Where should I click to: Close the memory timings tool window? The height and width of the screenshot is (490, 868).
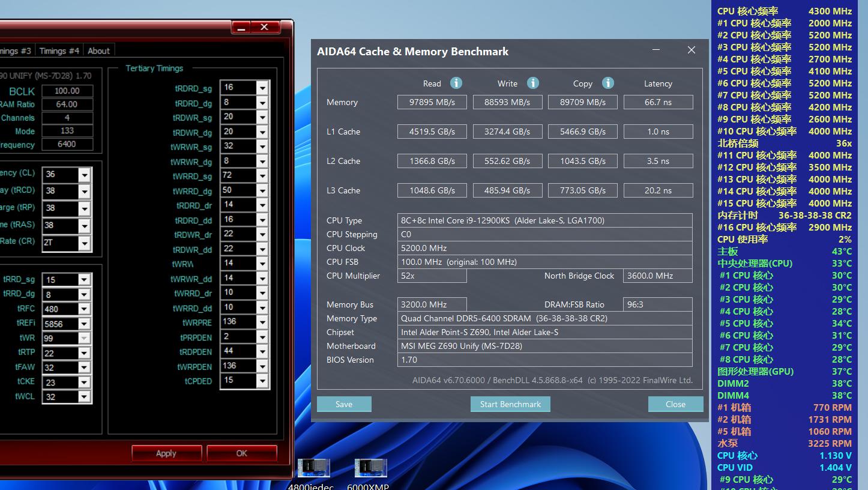coord(264,28)
